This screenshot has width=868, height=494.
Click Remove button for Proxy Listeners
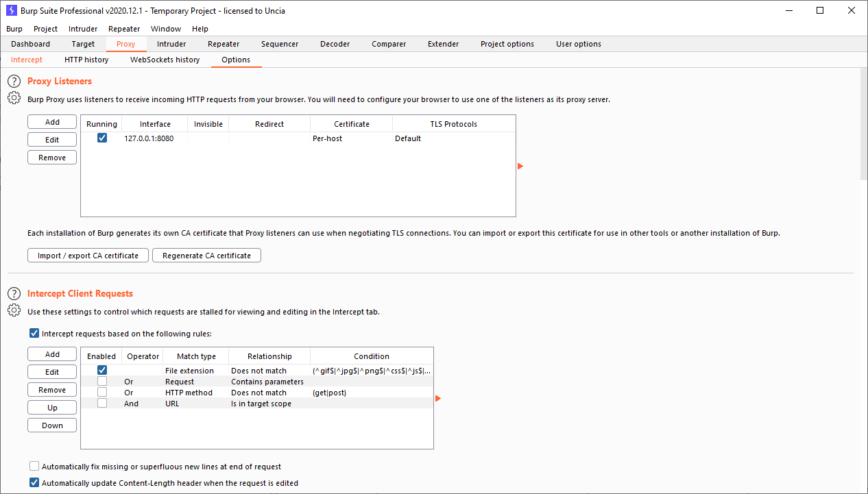click(52, 158)
